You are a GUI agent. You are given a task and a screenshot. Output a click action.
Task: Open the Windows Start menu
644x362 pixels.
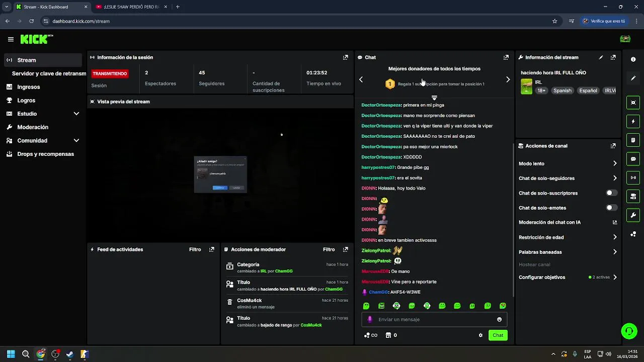pyautogui.click(x=11, y=354)
